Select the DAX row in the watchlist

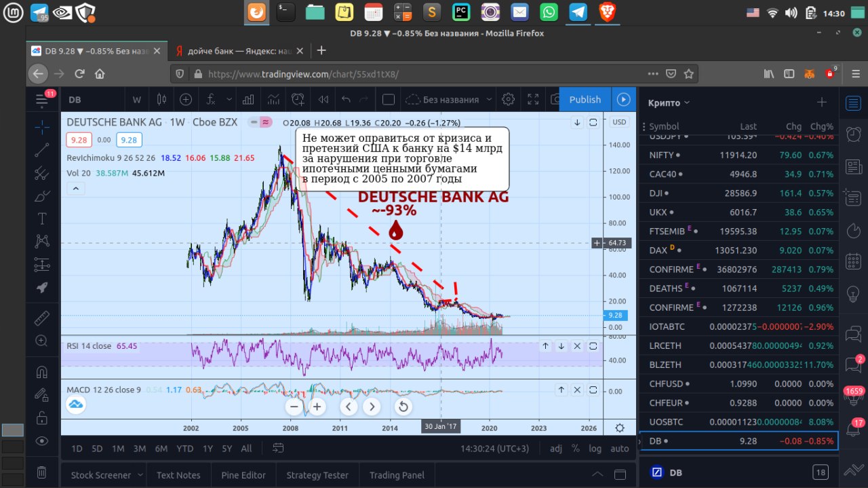pyautogui.click(x=739, y=250)
